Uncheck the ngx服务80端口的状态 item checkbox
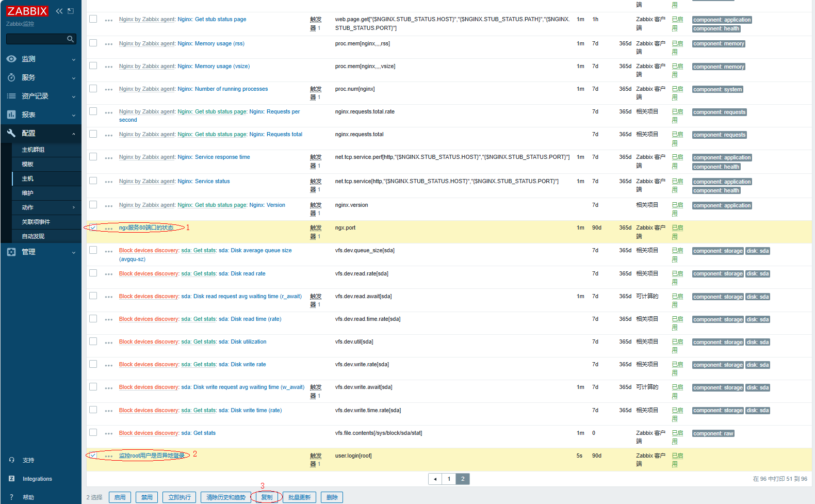The image size is (815, 504). coord(93,227)
